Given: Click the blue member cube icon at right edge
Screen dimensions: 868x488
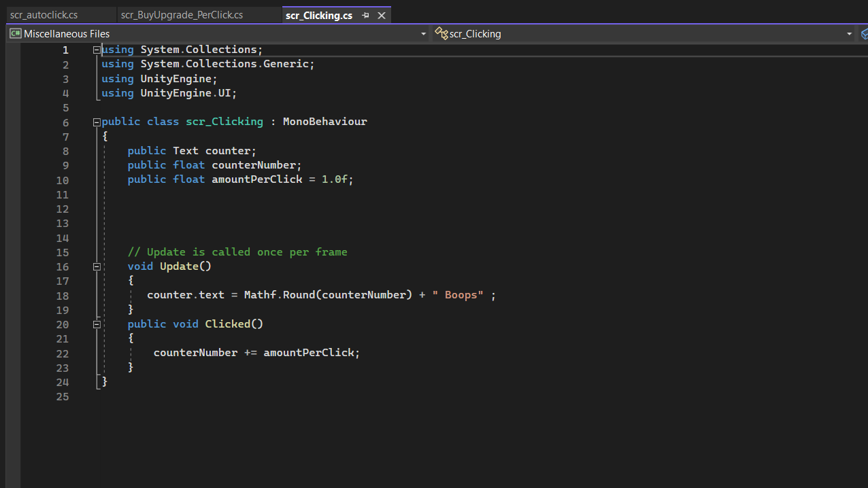Looking at the screenshot, I should 864,33.
